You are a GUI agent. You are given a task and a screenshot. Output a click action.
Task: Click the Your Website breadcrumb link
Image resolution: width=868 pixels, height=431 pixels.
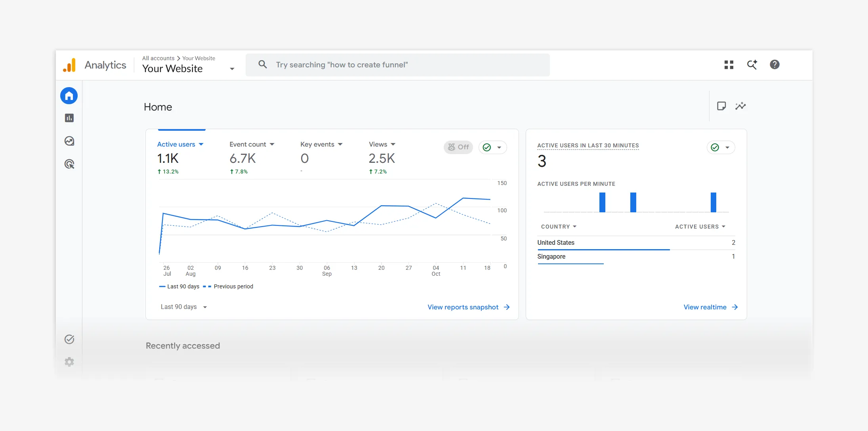198,58
